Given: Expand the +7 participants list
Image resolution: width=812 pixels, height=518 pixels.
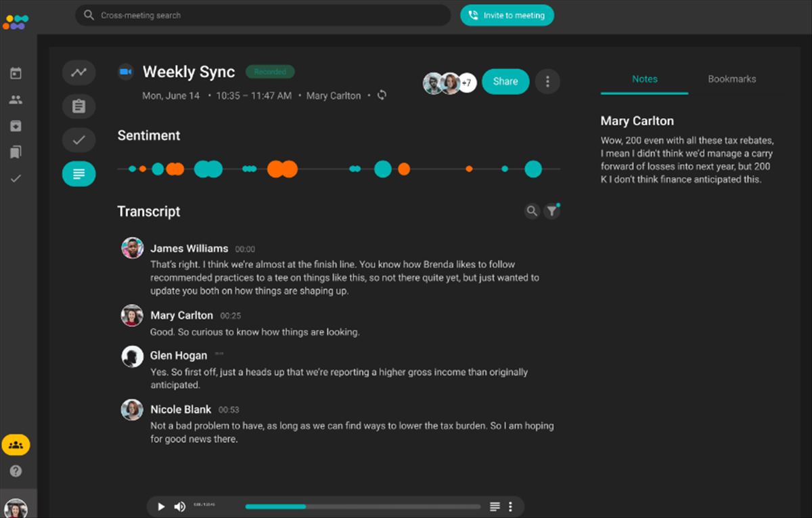Looking at the screenshot, I should (x=467, y=83).
